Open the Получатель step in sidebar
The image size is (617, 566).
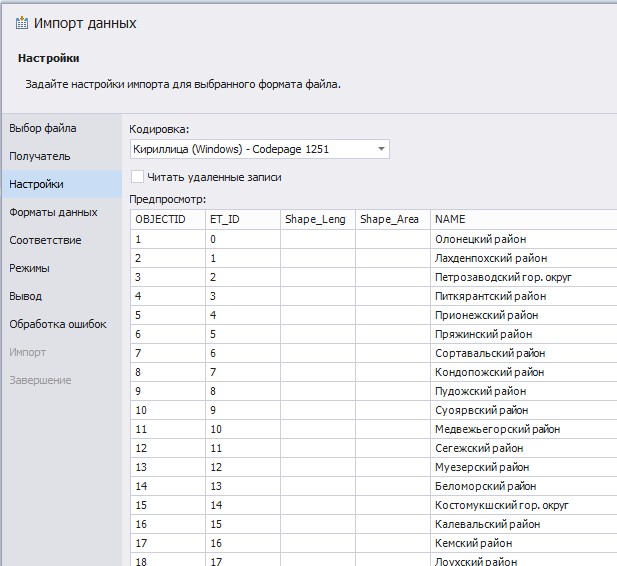pyautogui.click(x=40, y=156)
